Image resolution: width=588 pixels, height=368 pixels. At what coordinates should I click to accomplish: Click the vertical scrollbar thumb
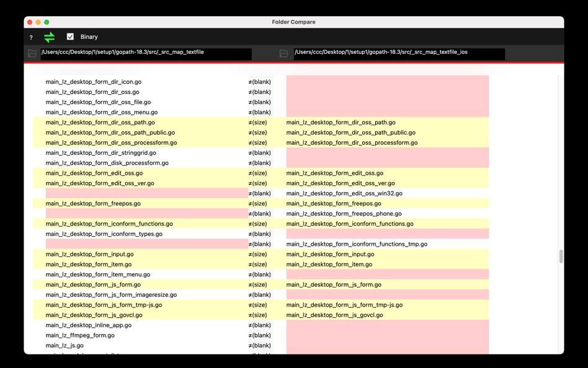pyautogui.click(x=561, y=256)
